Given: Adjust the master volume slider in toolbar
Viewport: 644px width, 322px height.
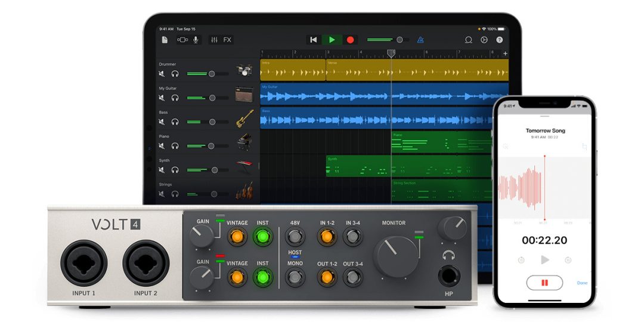Looking at the screenshot, I should point(388,40).
